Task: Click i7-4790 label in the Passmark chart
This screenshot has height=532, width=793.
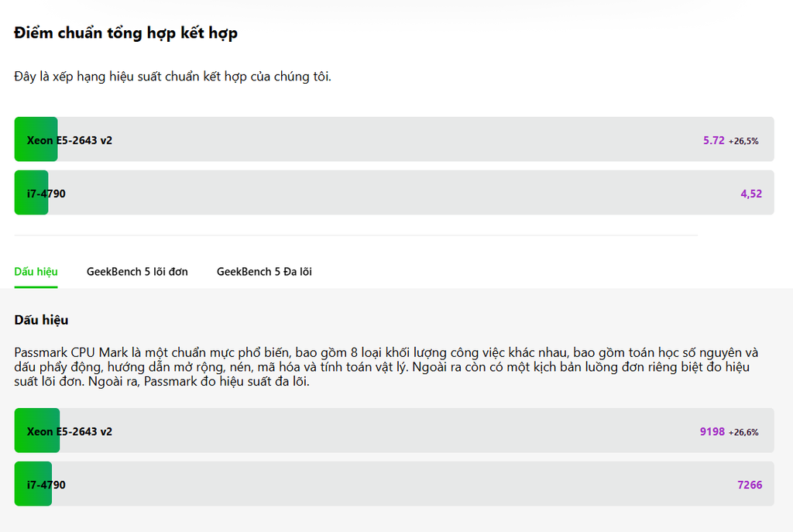Action: pyautogui.click(x=46, y=485)
